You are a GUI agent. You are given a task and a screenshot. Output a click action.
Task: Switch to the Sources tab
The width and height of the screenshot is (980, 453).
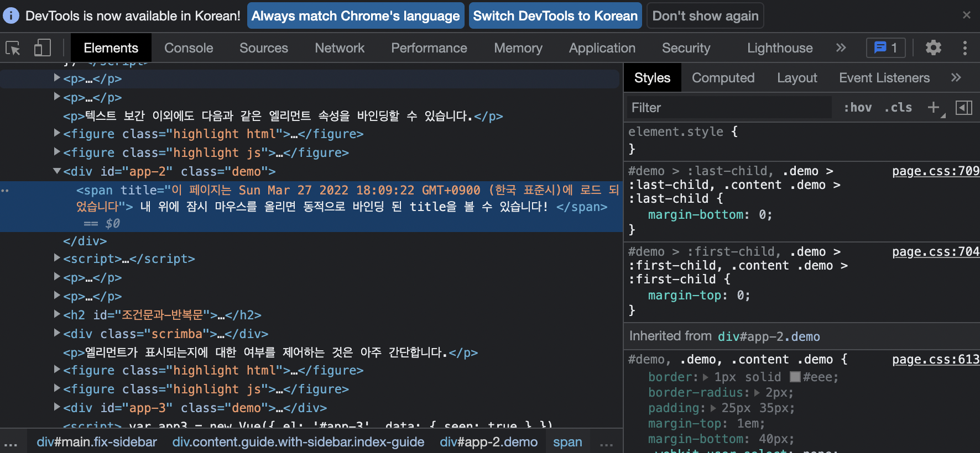coord(264,48)
